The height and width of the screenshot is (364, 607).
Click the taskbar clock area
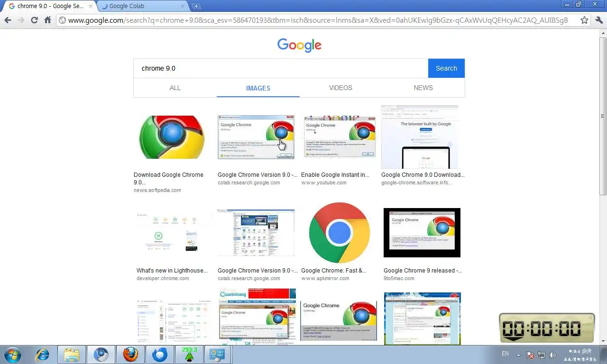580,355
